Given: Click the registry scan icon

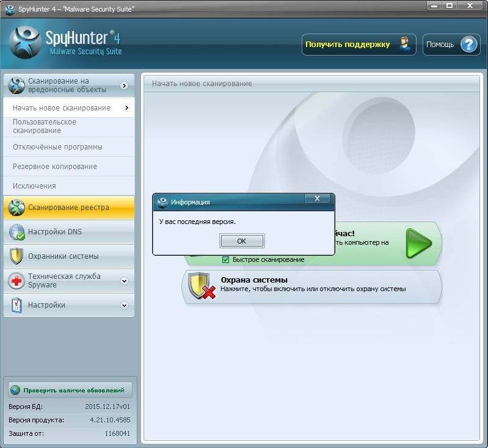Looking at the screenshot, I should point(16,208).
